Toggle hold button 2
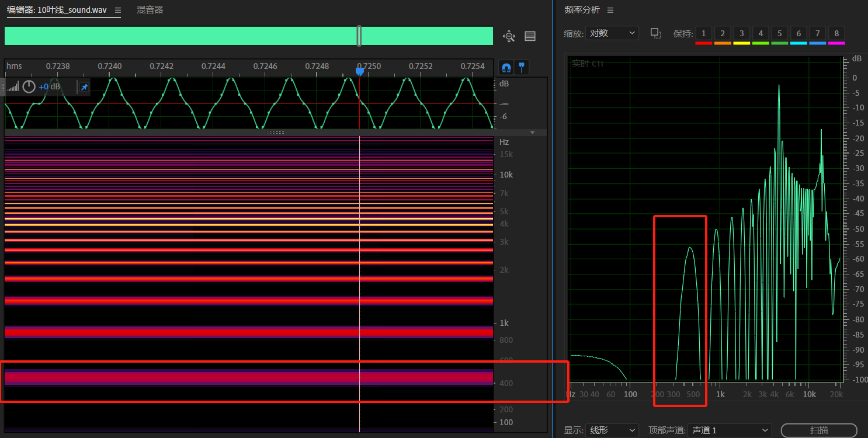This screenshot has width=868, height=438. click(x=723, y=33)
